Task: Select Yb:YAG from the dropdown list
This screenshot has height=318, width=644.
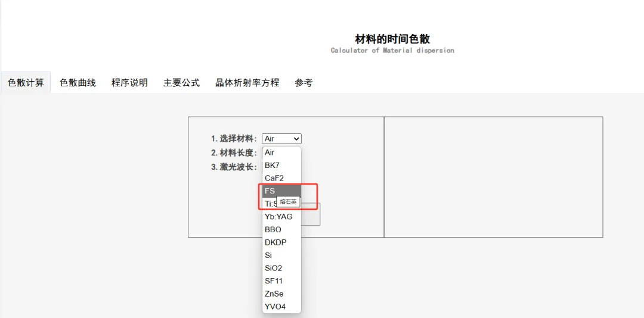Action: (x=281, y=217)
